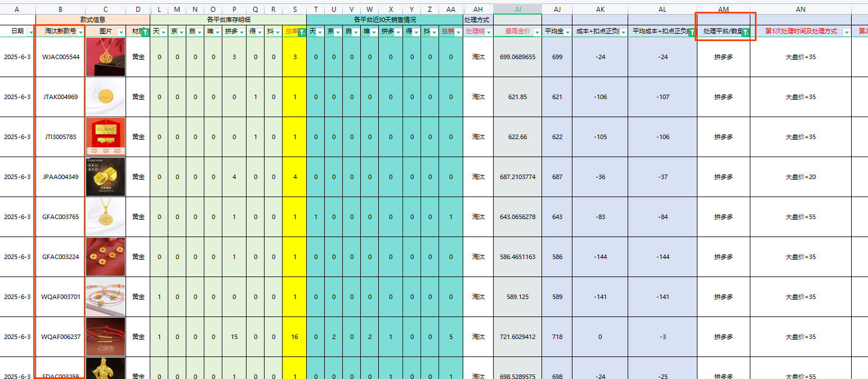Click the red gift box image for JTI3005783
This screenshot has width=868, height=379.
[x=105, y=137]
